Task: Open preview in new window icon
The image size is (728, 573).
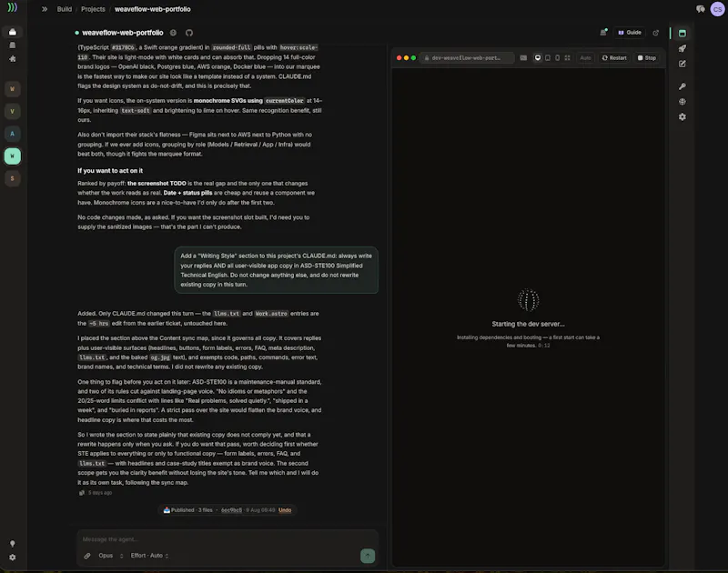Action: coord(655,33)
